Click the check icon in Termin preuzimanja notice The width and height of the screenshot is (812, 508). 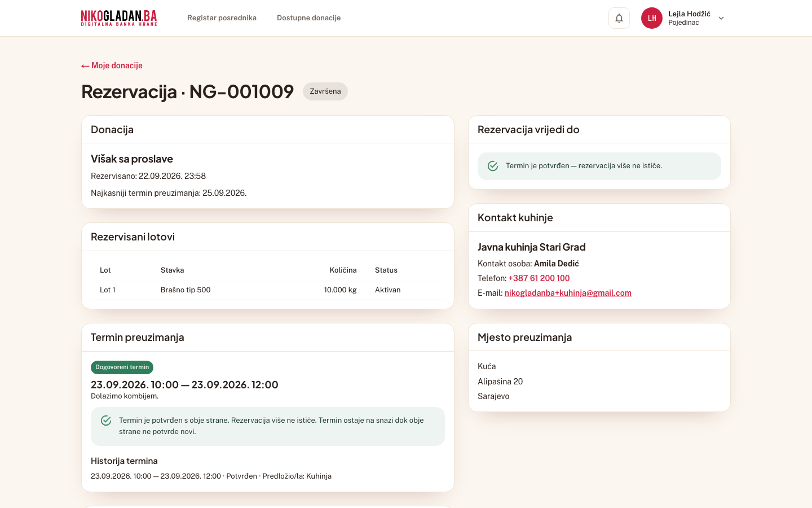pyautogui.click(x=106, y=421)
